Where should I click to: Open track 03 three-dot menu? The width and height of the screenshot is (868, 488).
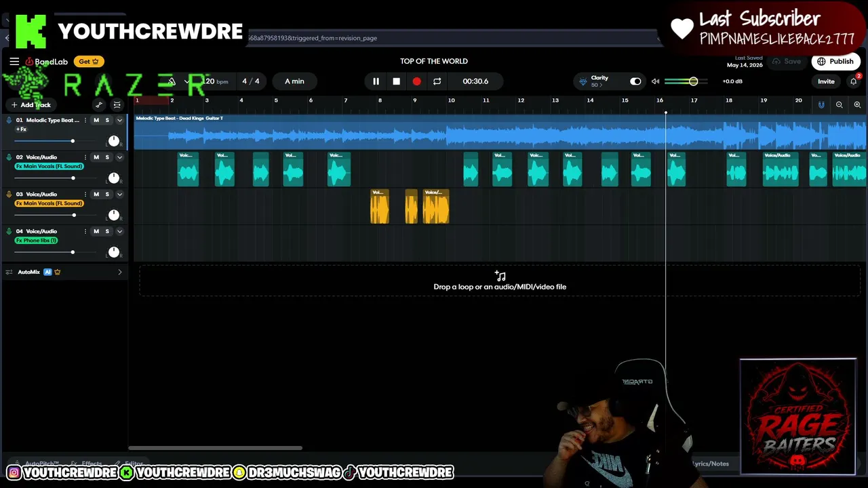tap(85, 195)
